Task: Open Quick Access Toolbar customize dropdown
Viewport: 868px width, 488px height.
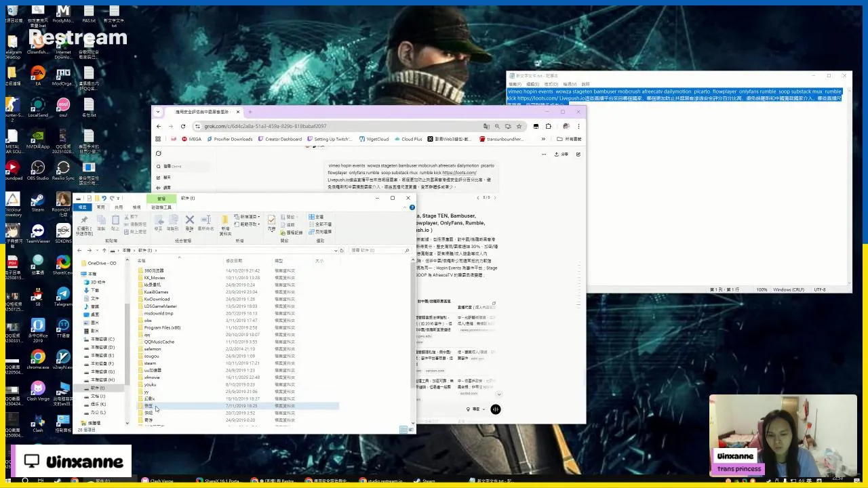Action: pyautogui.click(x=118, y=198)
